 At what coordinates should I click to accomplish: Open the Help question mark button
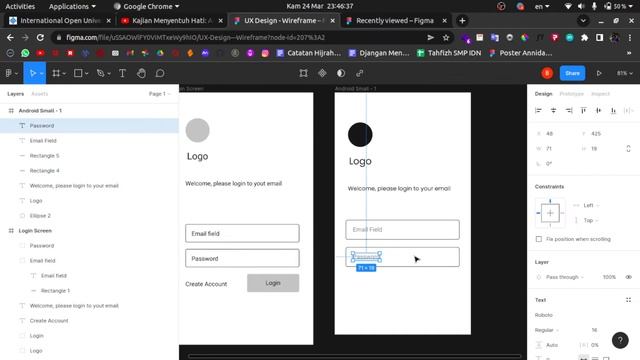620,340
